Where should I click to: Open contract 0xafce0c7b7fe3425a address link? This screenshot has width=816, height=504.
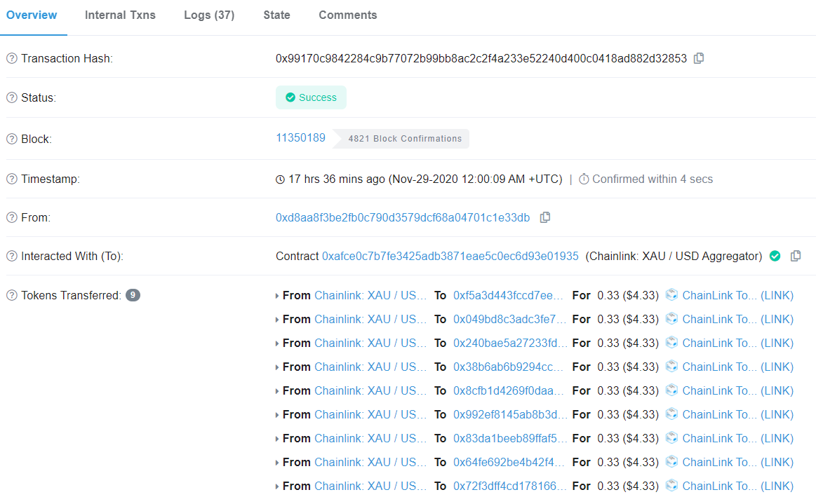(x=450, y=256)
